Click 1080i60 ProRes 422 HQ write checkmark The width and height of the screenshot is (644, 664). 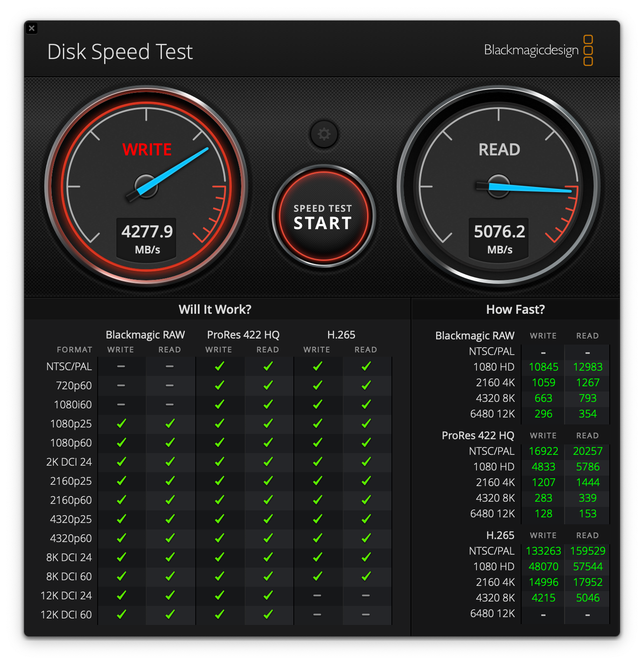[x=220, y=404]
